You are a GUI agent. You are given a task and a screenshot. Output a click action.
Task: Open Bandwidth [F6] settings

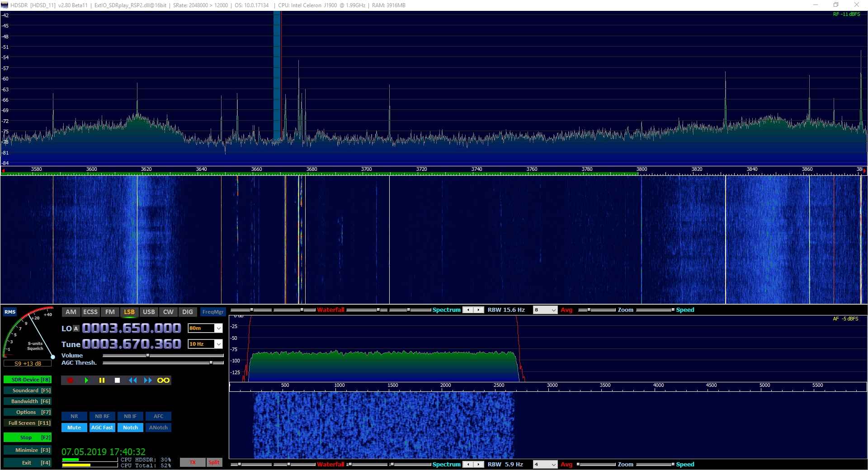coord(28,401)
